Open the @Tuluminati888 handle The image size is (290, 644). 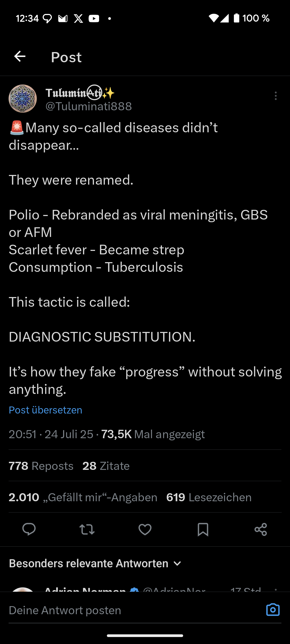(x=89, y=106)
